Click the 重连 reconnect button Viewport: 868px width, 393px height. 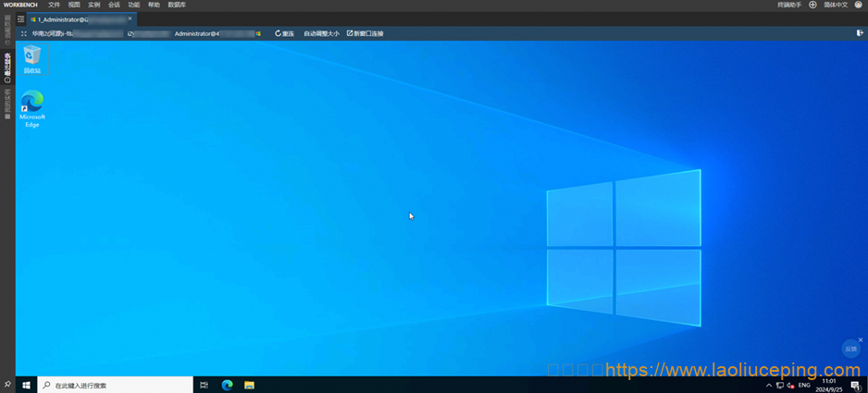(x=284, y=33)
